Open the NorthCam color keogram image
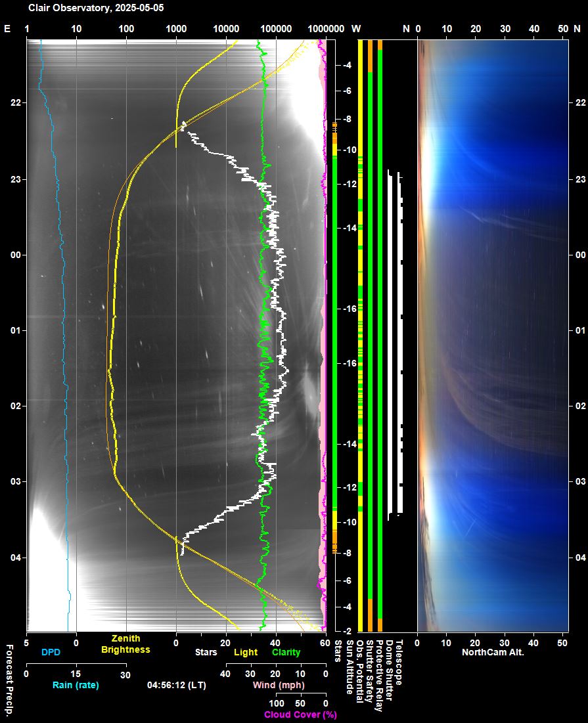The height and width of the screenshot is (723, 588). [493, 336]
